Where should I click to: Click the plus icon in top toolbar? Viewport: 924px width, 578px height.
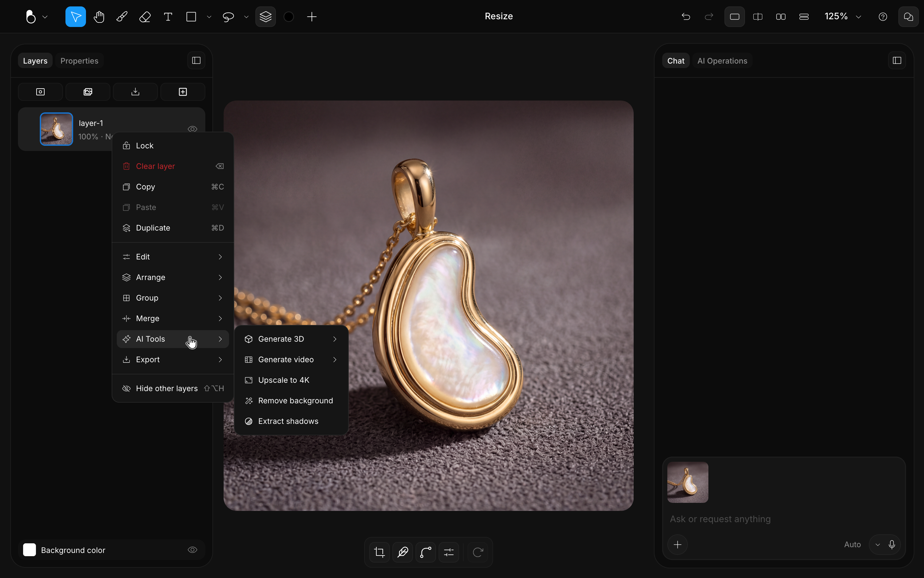(x=312, y=17)
